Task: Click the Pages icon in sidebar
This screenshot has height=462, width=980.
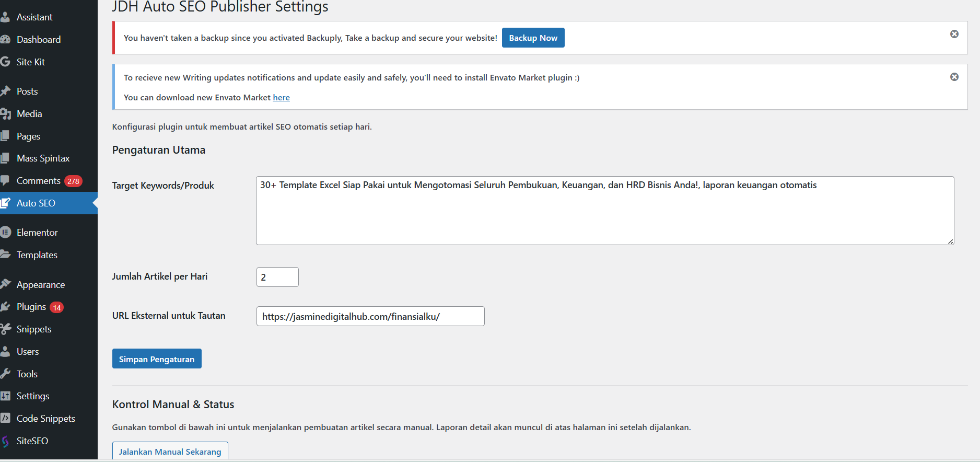Action: click(5, 136)
